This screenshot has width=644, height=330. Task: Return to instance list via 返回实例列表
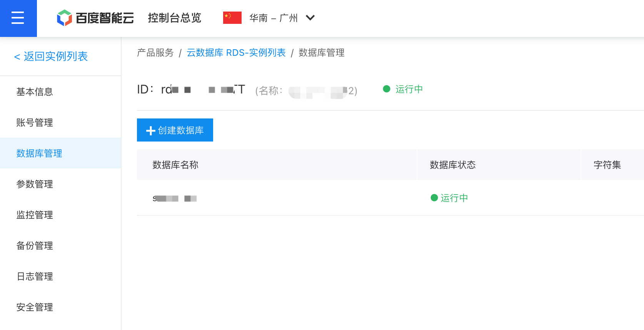(51, 57)
